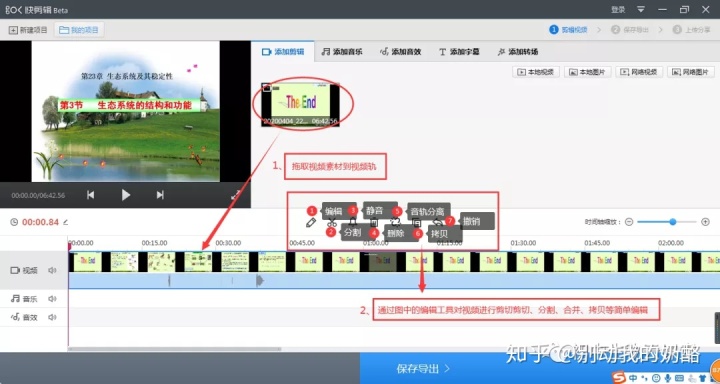Click the 本地视频 button
Image resolution: width=720 pixels, height=384 pixels.
tap(535, 72)
